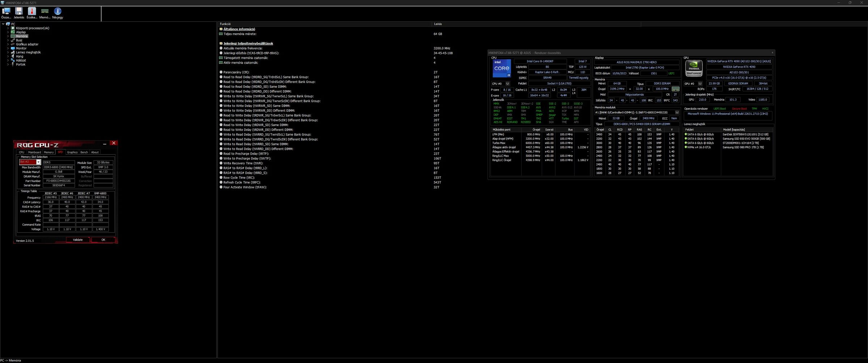868x363 pixels.
Task: Click the Hálózat network icon in the tree
Action: click(13, 60)
